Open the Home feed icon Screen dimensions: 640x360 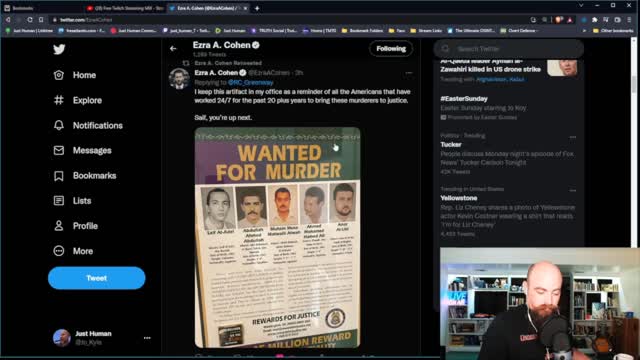pyautogui.click(x=59, y=75)
